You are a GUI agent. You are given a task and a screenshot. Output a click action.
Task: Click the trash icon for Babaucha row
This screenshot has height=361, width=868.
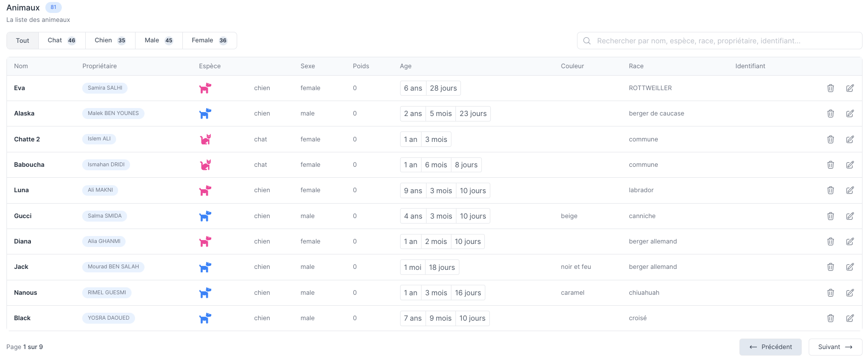click(x=830, y=165)
